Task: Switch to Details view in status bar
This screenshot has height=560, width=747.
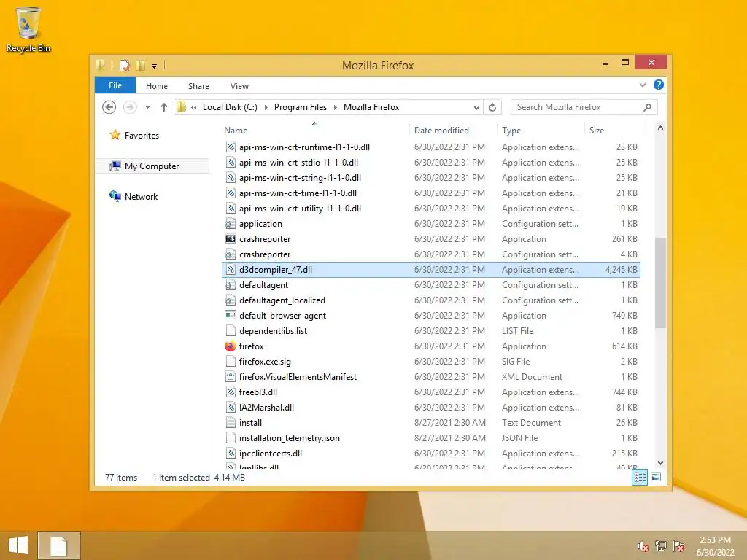Action: 640,477
